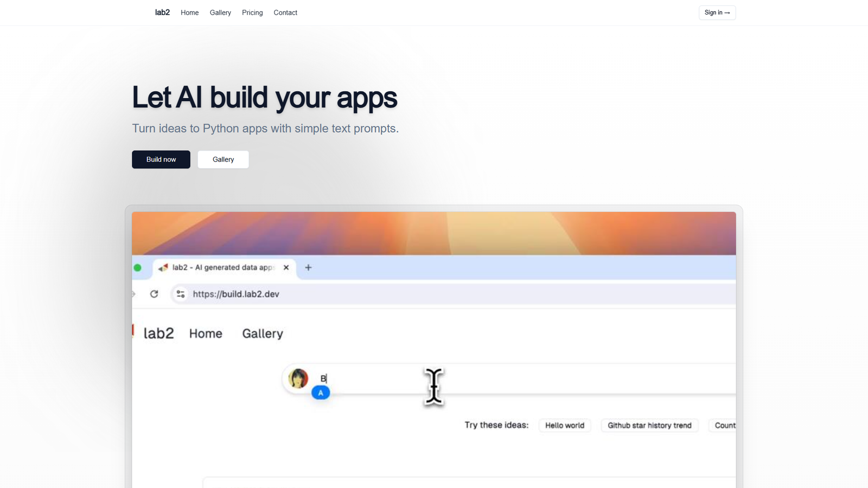Choose the 'Github star history trend' idea chip
The image size is (868, 488).
[649, 426]
